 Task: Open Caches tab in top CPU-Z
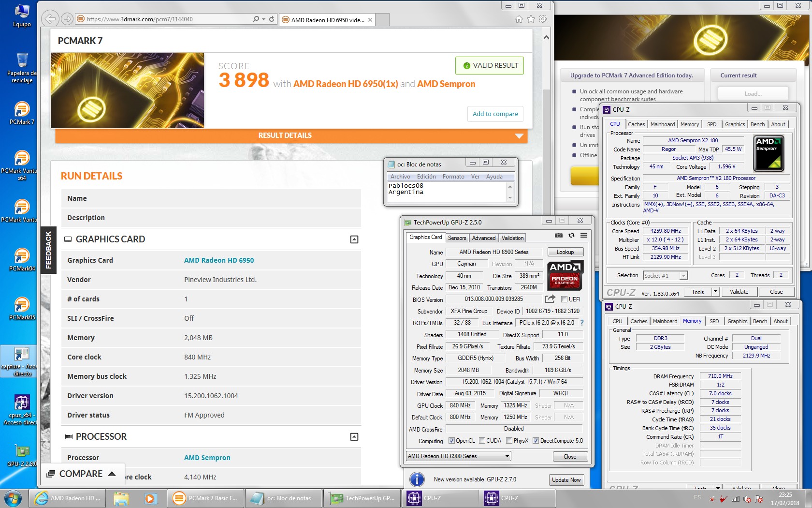click(x=636, y=124)
